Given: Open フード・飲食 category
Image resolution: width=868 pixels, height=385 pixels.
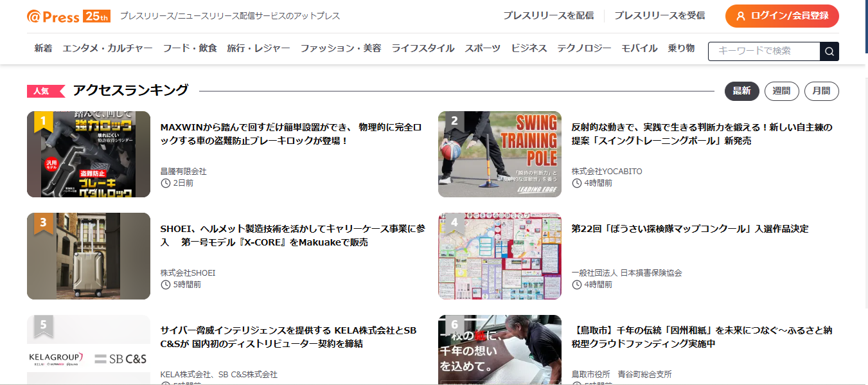Looking at the screenshot, I should coord(190,48).
